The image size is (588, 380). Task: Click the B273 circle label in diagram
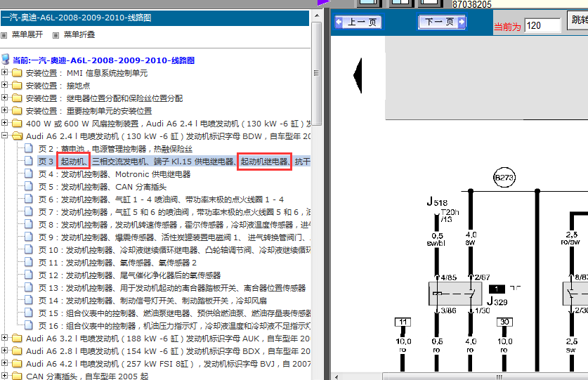click(504, 178)
